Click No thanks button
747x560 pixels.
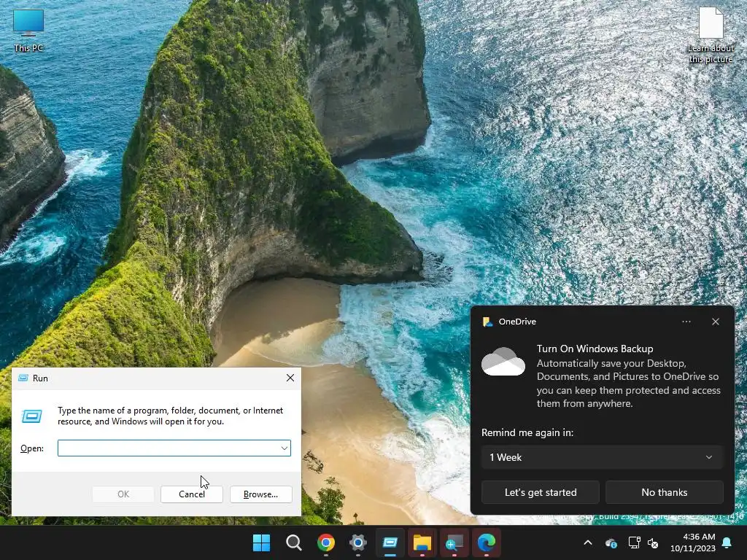[x=664, y=492]
